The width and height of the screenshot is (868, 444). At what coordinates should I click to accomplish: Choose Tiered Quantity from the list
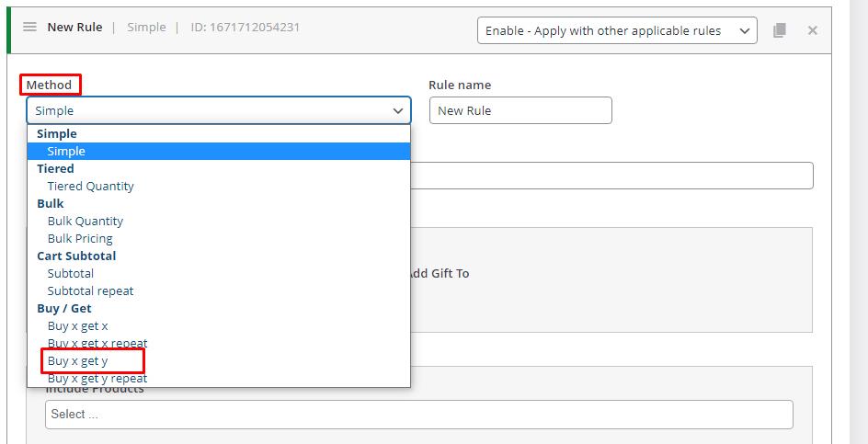pos(219,186)
